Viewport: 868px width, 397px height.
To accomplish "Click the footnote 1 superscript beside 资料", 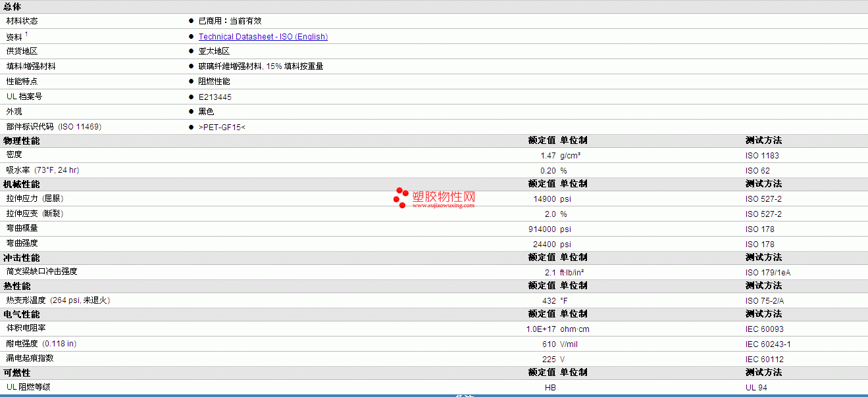I will (x=26, y=34).
